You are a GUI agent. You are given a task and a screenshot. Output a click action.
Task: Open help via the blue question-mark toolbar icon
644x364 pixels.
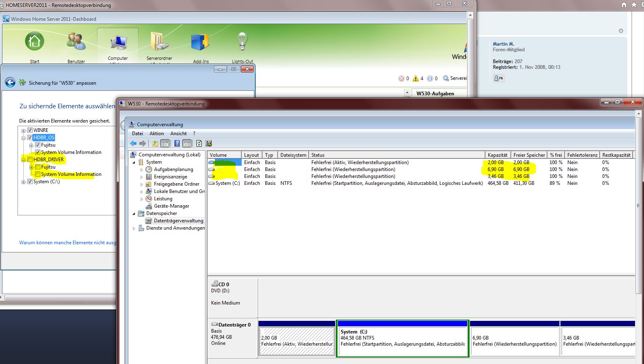pos(177,143)
